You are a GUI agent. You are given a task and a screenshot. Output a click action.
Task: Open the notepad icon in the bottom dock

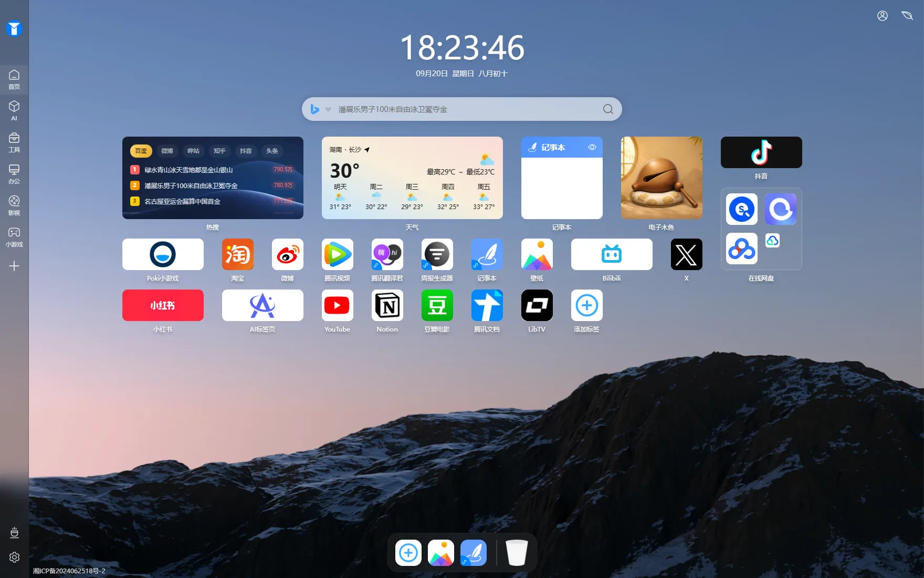pyautogui.click(x=474, y=553)
